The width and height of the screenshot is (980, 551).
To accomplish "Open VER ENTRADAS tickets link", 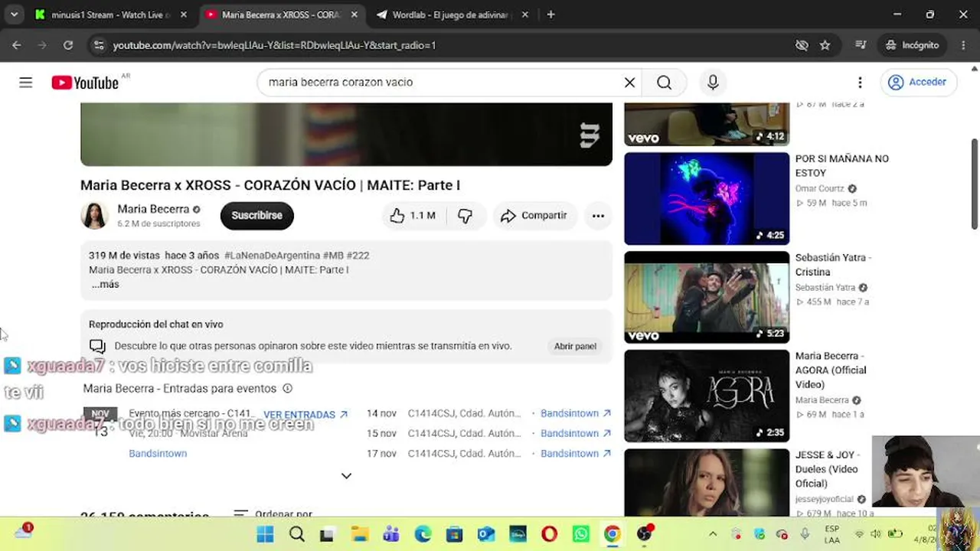I will pyautogui.click(x=305, y=415).
